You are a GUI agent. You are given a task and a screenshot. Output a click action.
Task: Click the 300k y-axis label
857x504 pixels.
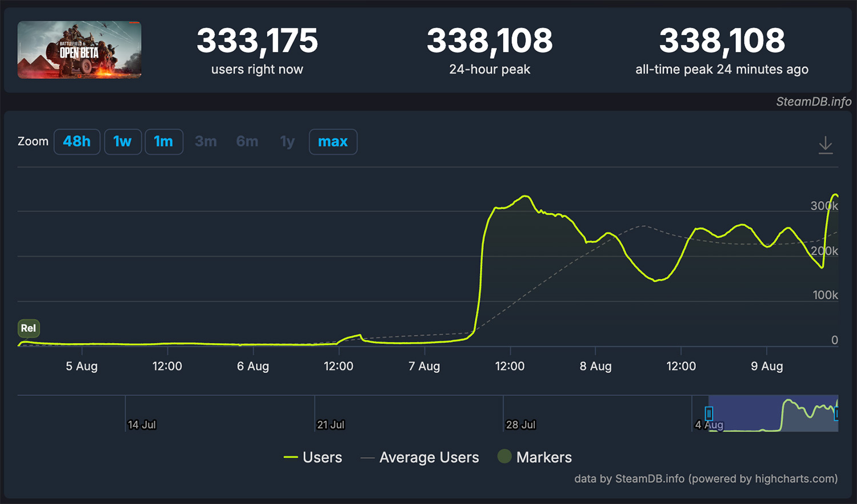824,206
